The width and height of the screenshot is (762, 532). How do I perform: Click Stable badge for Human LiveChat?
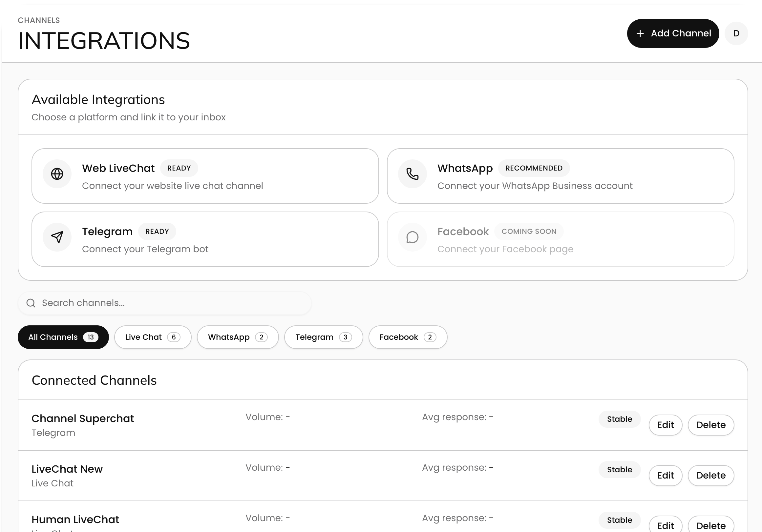pyautogui.click(x=619, y=520)
